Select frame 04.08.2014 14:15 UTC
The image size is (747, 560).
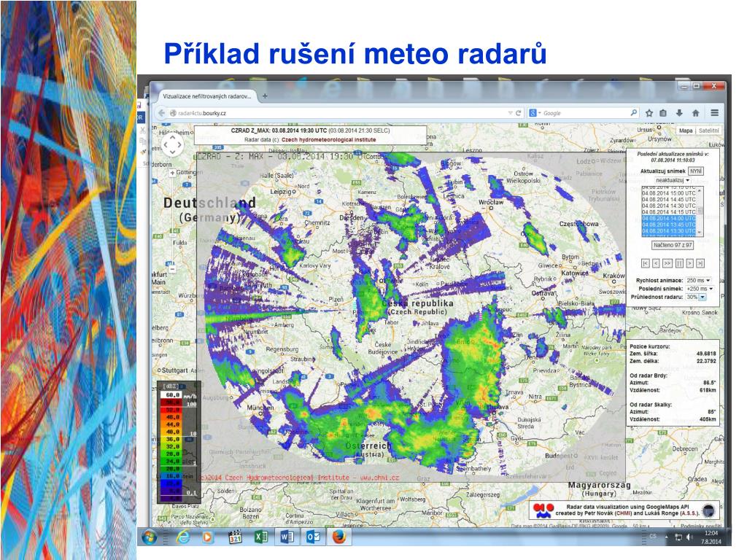coord(668,212)
